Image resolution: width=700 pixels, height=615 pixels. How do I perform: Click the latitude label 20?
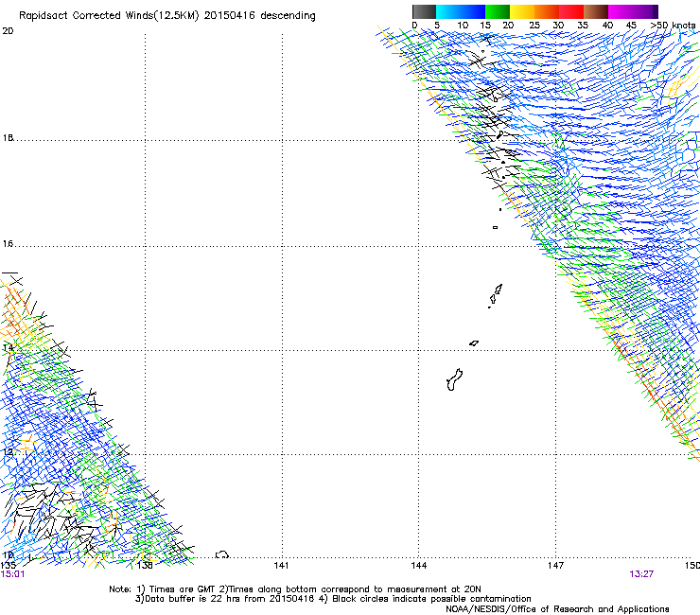(8, 31)
